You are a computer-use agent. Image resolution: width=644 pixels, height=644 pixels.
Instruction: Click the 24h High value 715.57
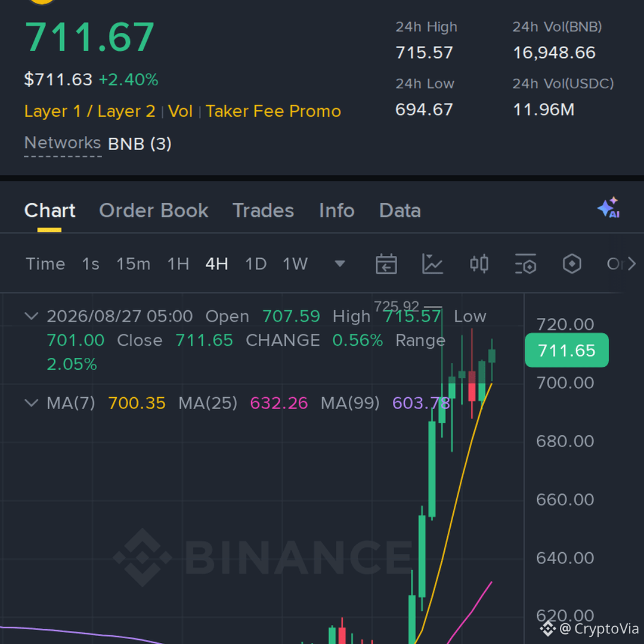(424, 52)
